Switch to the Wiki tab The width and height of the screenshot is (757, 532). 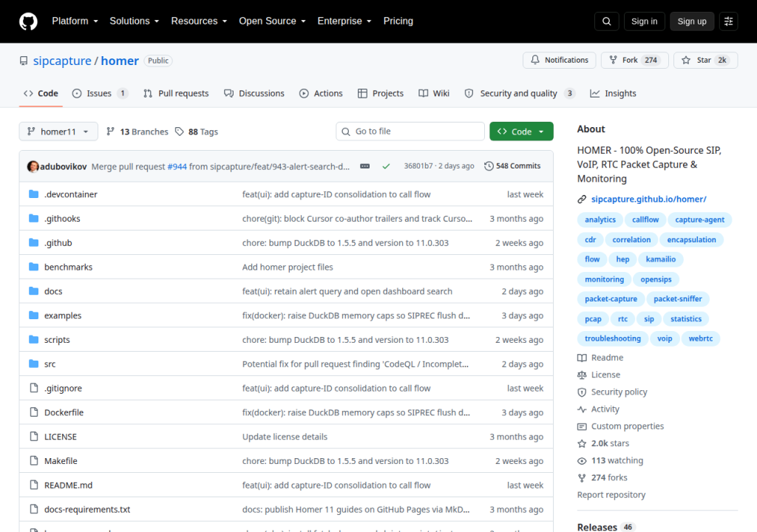[x=434, y=94]
